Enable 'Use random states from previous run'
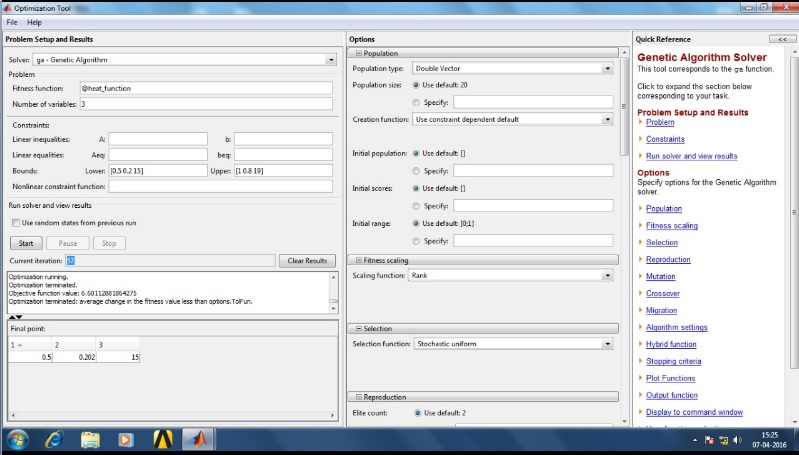 [x=15, y=223]
